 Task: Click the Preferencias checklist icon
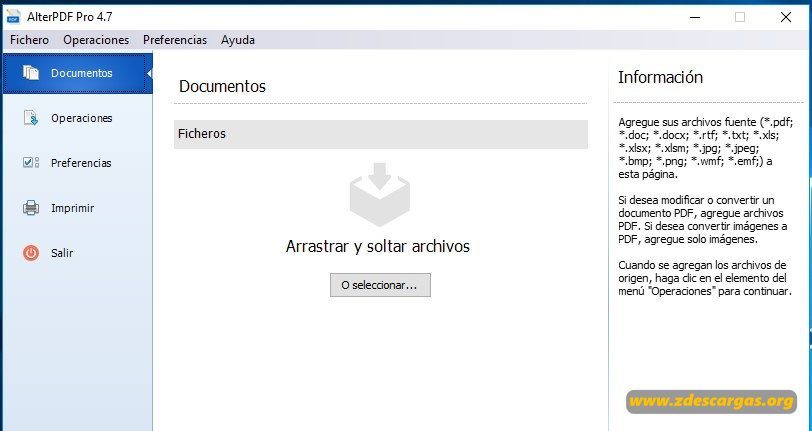(x=31, y=163)
